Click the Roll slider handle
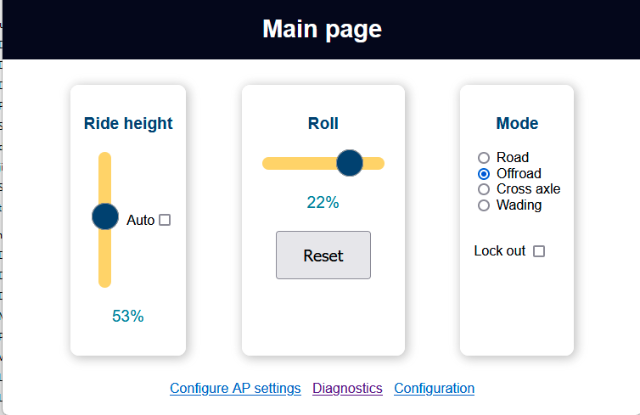 (349, 163)
